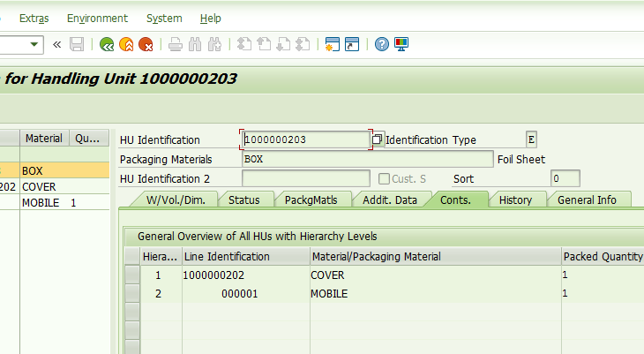Click the Material/Packaging Material column header
The image size is (644, 354).
coord(435,256)
